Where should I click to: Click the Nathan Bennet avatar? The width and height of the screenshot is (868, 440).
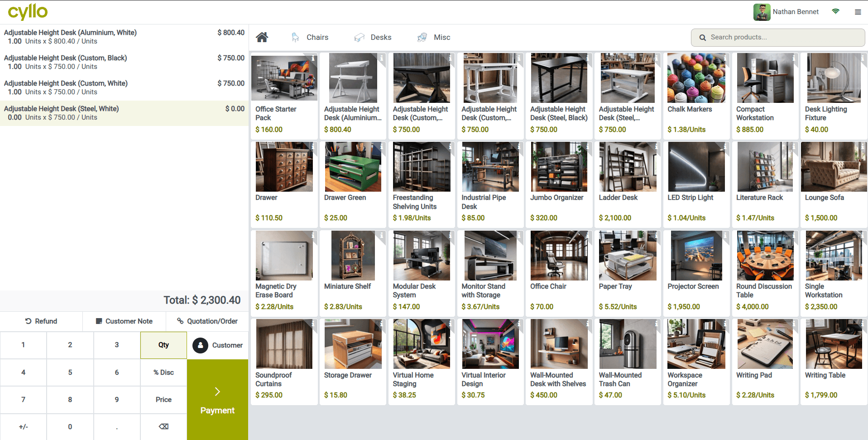tap(762, 12)
